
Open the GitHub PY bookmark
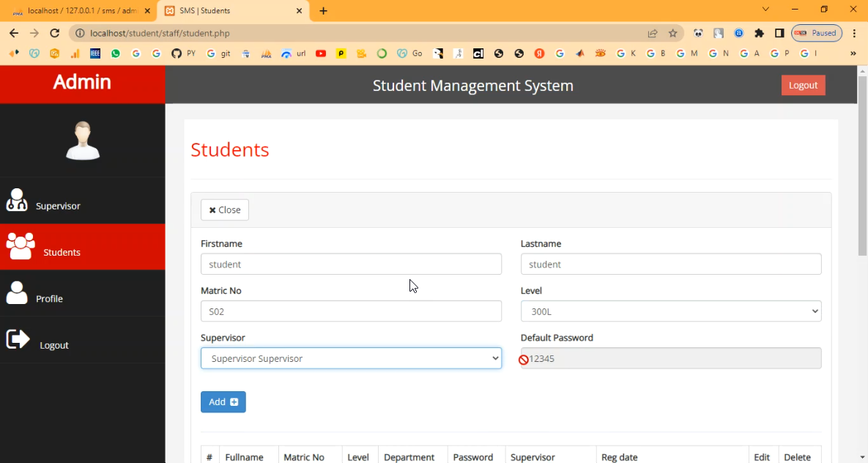183,53
